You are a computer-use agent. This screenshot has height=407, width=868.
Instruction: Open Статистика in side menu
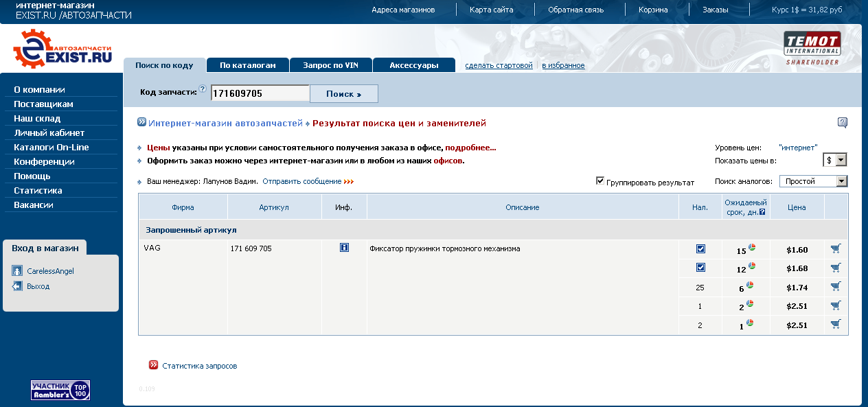tap(38, 190)
